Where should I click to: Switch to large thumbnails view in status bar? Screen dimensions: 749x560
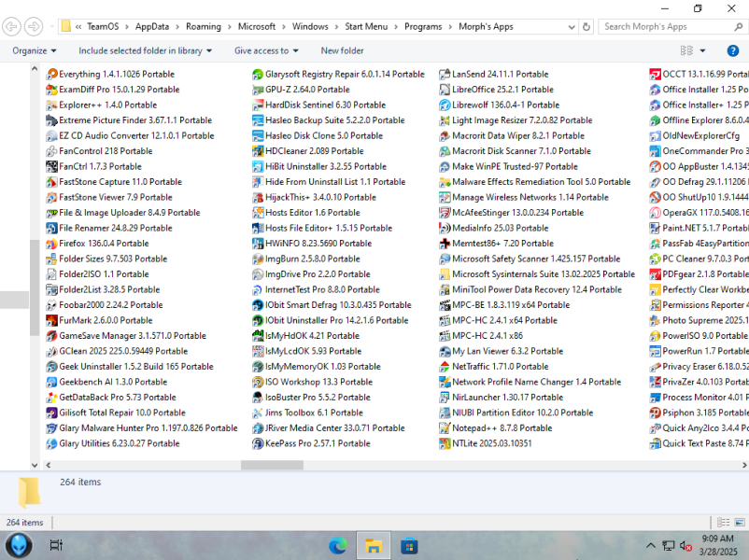[740, 523]
